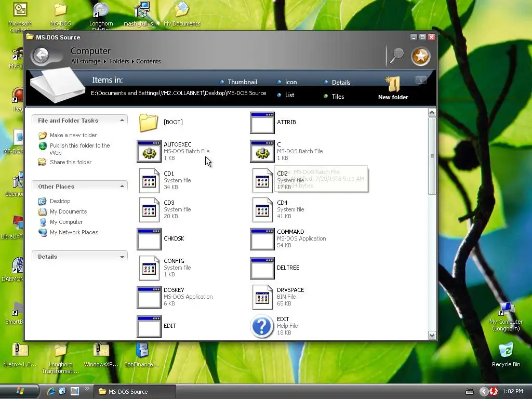Select the DELTREE application icon
The width and height of the screenshot is (532, 399).
(x=262, y=268)
